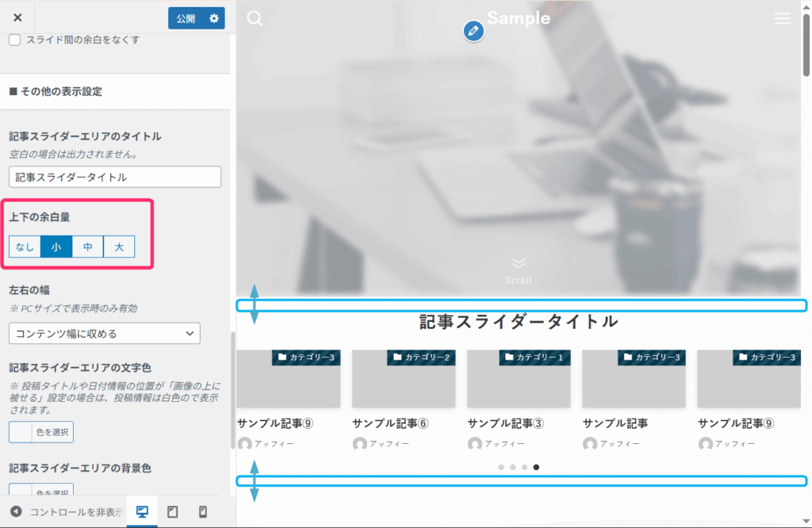Click the preview vertical scrollbar
The image size is (812, 528).
[x=806, y=44]
